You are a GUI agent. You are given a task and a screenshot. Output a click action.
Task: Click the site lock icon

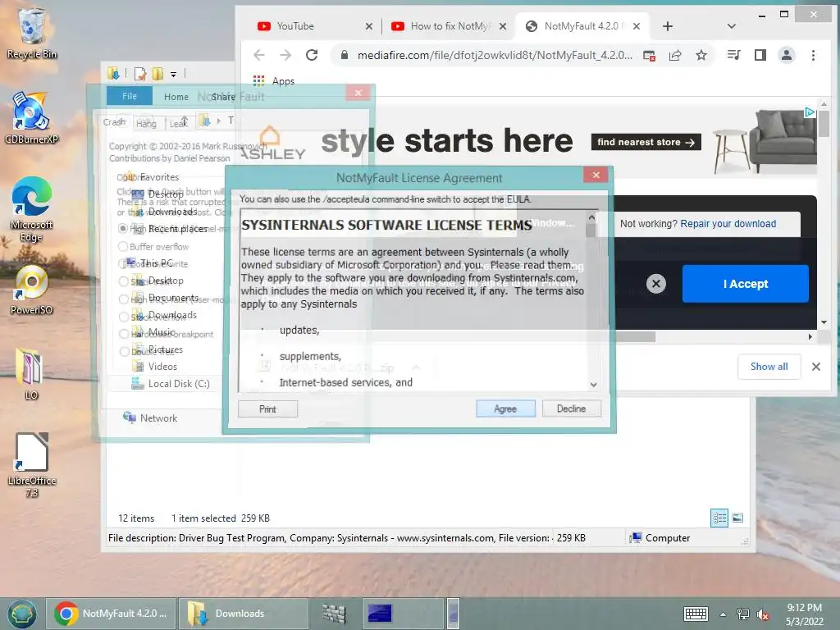(345, 55)
